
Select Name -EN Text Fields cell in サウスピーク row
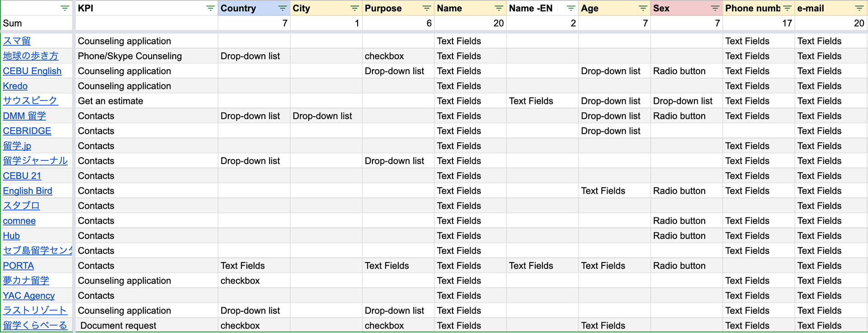(x=542, y=101)
